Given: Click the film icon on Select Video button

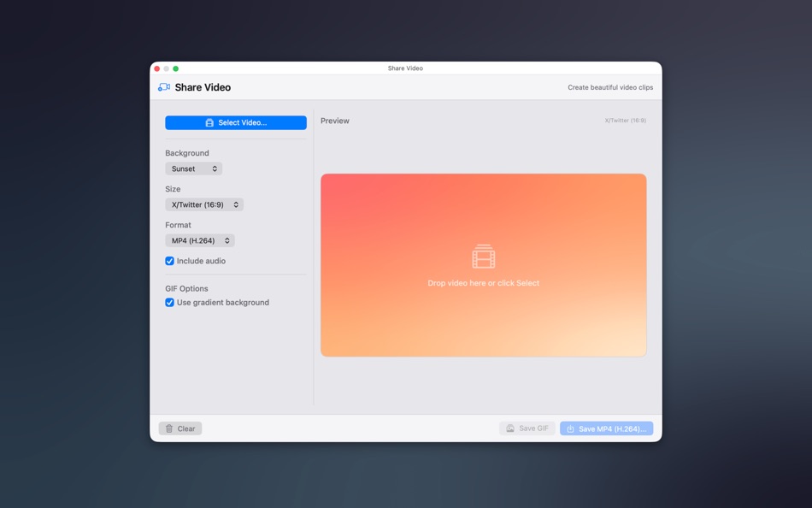Looking at the screenshot, I should click(208, 122).
